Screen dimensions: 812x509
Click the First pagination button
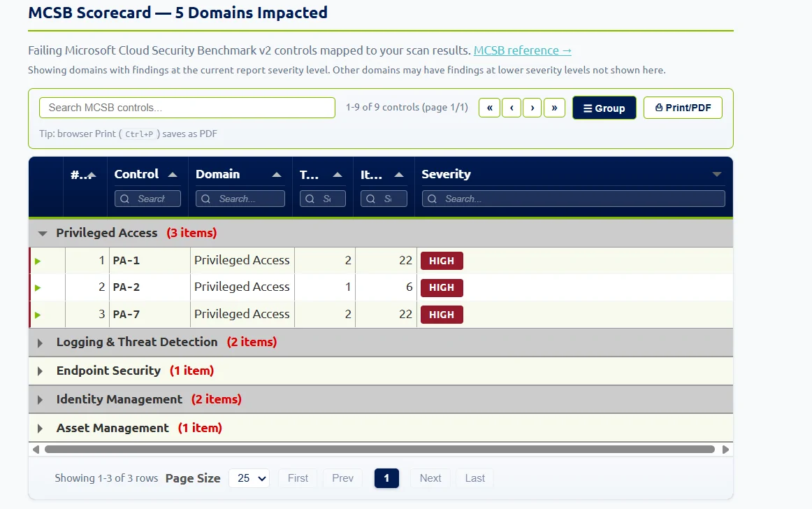tap(298, 478)
